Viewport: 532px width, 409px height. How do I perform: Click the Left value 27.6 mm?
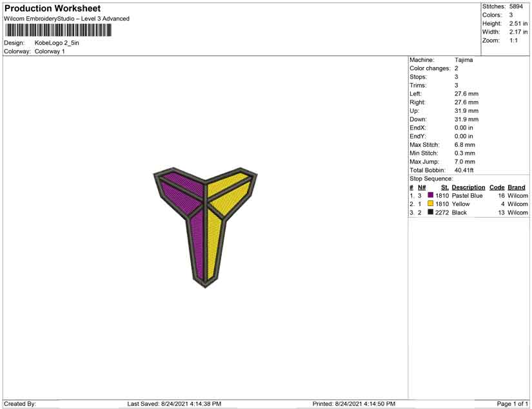coord(466,94)
